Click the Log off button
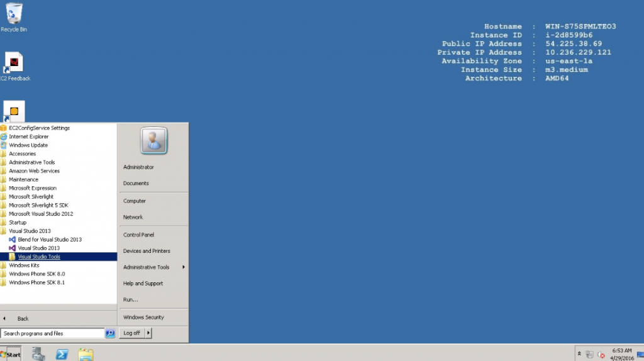 (x=132, y=333)
